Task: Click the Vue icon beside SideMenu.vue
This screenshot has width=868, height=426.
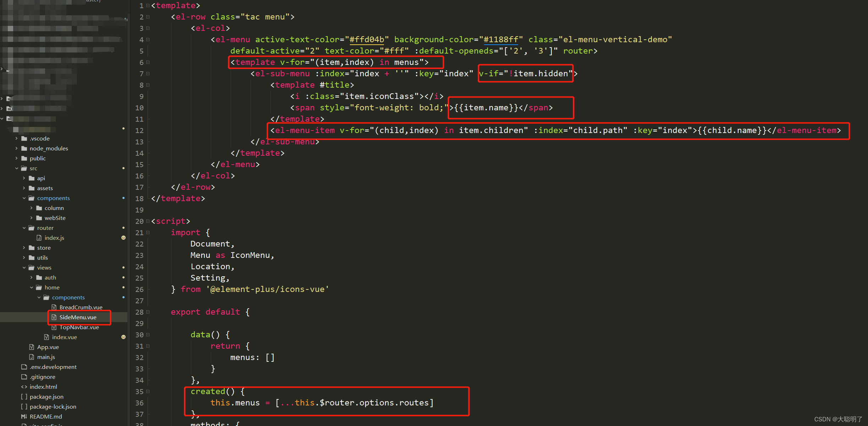Action: click(54, 317)
